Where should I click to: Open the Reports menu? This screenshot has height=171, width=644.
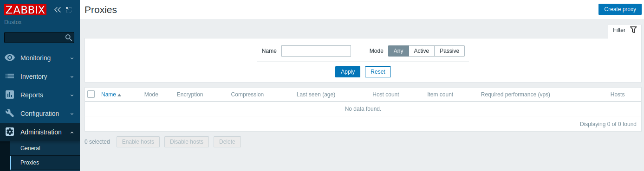click(40, 95)
